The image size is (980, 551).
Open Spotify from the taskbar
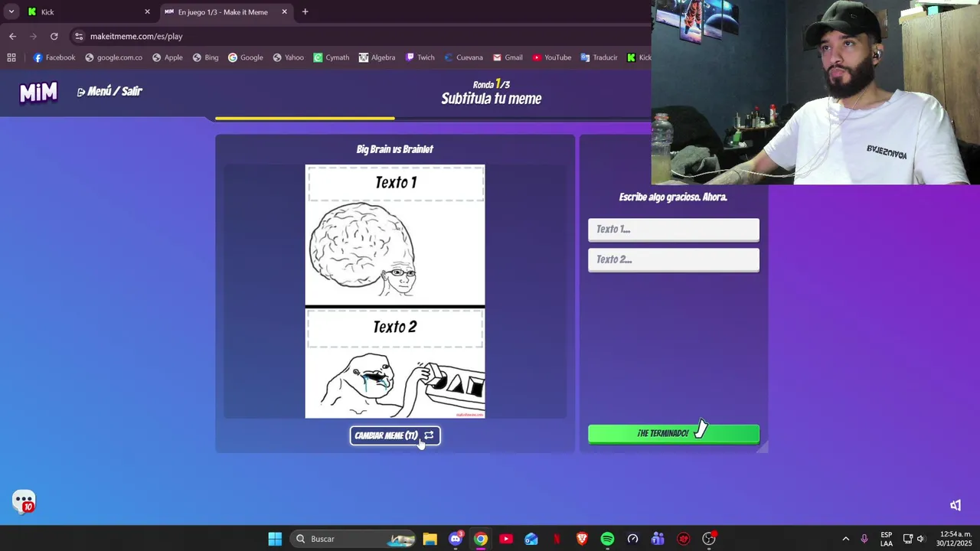coord(607,539)
